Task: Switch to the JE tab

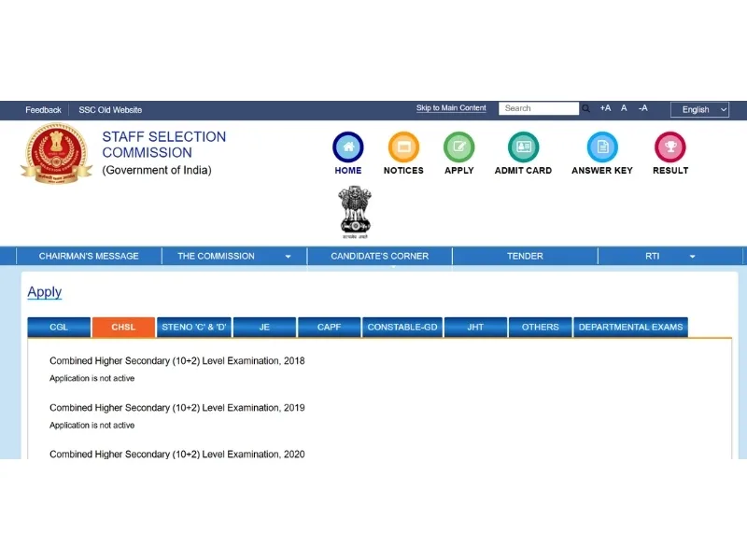Action: click(x=264, y=328)
